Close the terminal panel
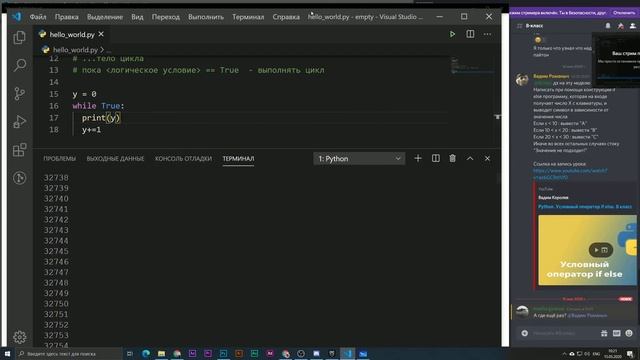Image resolution: width=640 pixels, height=360 pixels. tap(487, 158)
